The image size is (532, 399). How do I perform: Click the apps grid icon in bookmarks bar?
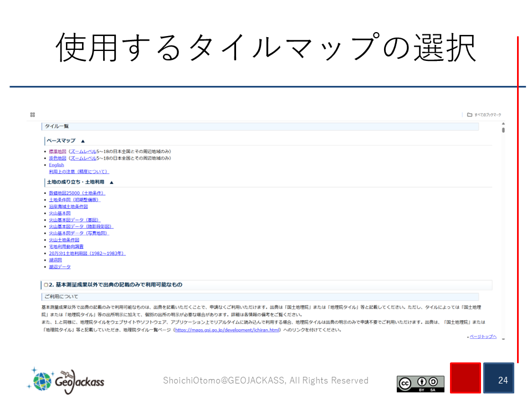[x=33, y=115]
